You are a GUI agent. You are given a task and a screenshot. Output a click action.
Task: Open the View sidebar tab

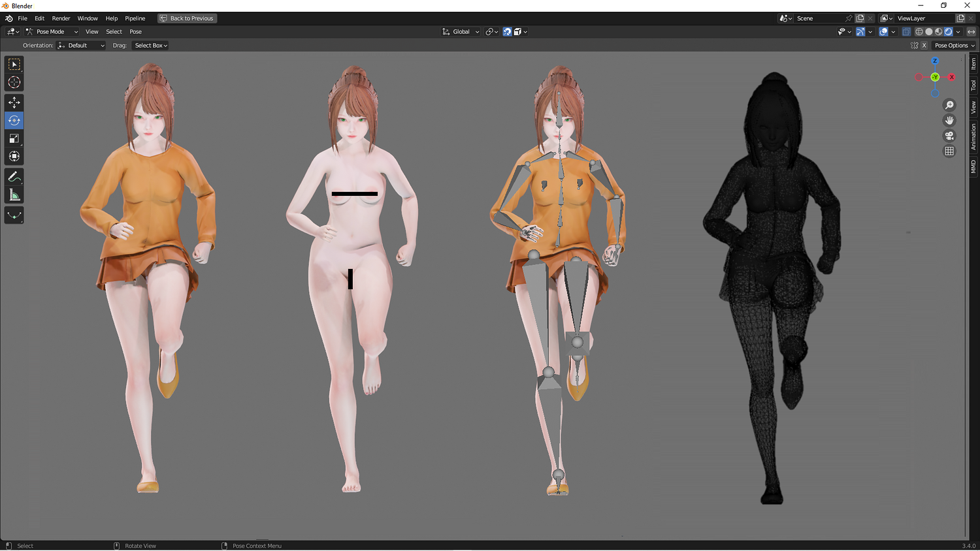(x=973, y=107)
